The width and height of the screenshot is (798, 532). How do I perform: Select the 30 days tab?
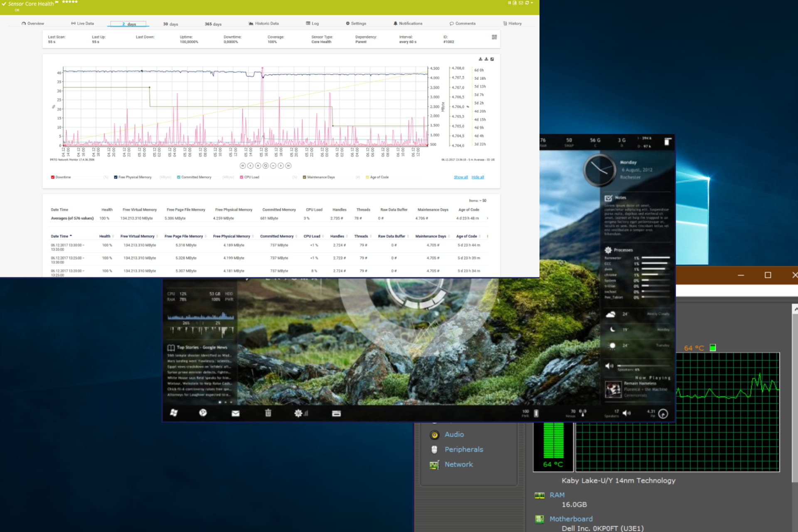coord(170,24)
